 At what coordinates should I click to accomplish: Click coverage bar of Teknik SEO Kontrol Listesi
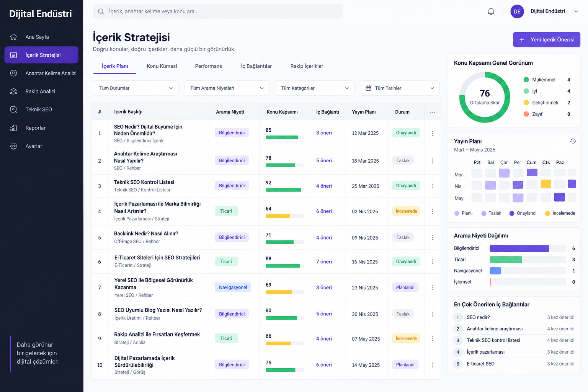284,190
